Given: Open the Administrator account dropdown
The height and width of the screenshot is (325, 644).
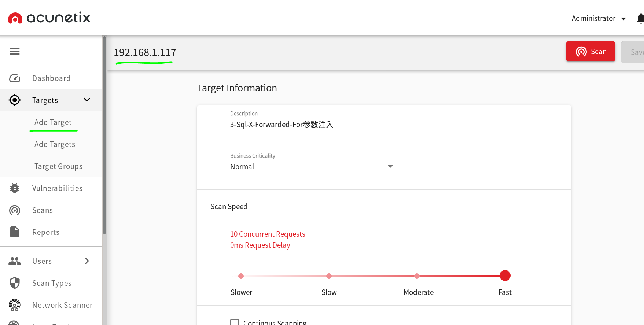Looking at the screenshot, I should click(599, 18).
